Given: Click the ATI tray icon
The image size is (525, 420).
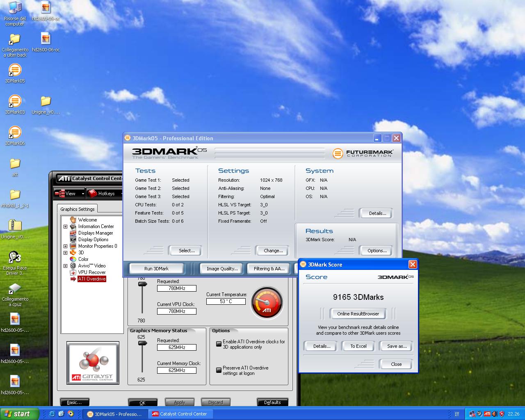Looking at the screenshot, I should click(487, 414).
